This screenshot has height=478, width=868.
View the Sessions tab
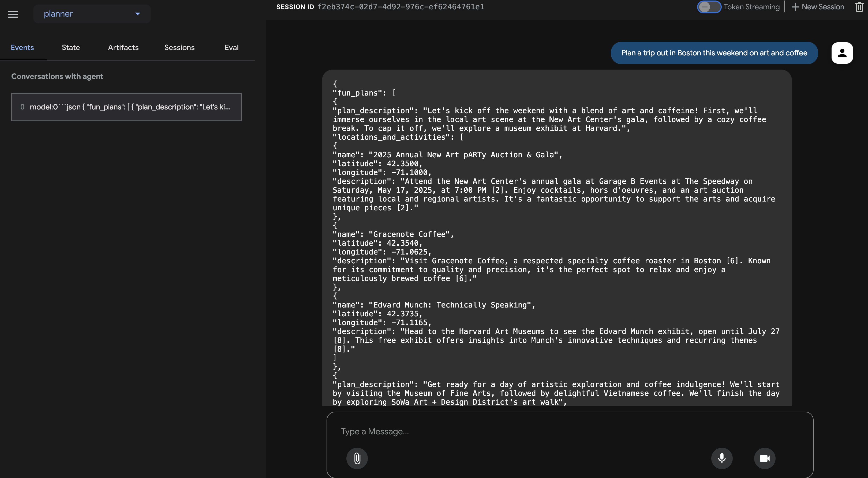pyautogui.click(x=179, y=47)
